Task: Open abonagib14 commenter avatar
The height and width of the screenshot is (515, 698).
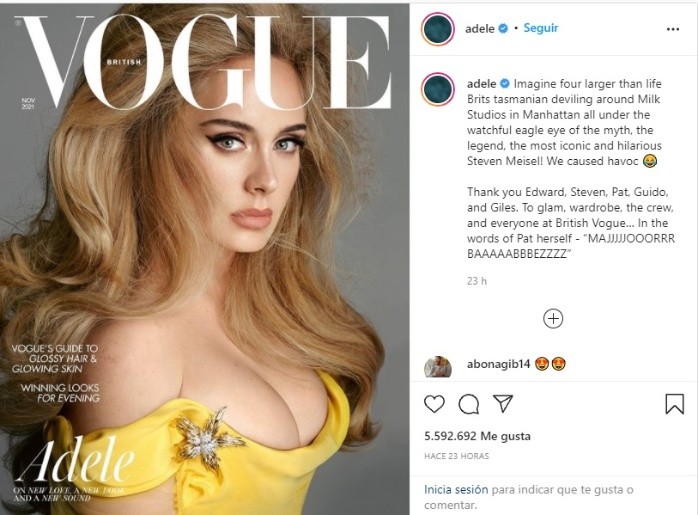Action: tap(438, 367)
